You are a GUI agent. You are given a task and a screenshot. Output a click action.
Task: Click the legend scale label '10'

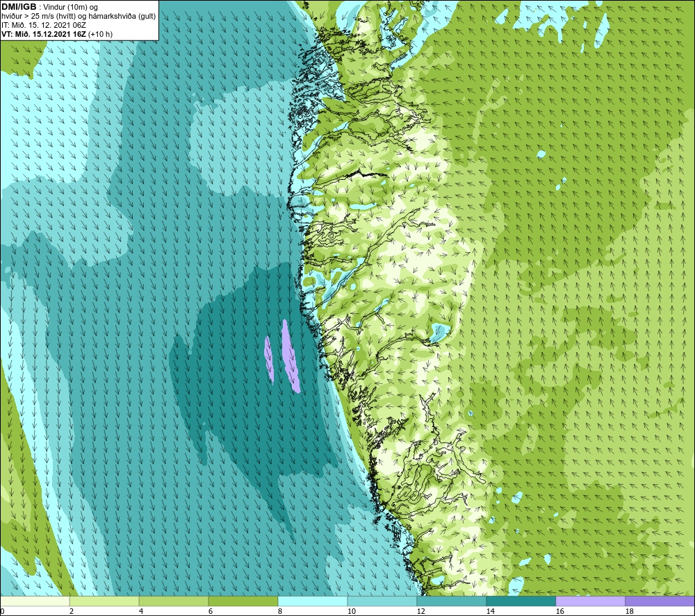(x=351, y=612)
